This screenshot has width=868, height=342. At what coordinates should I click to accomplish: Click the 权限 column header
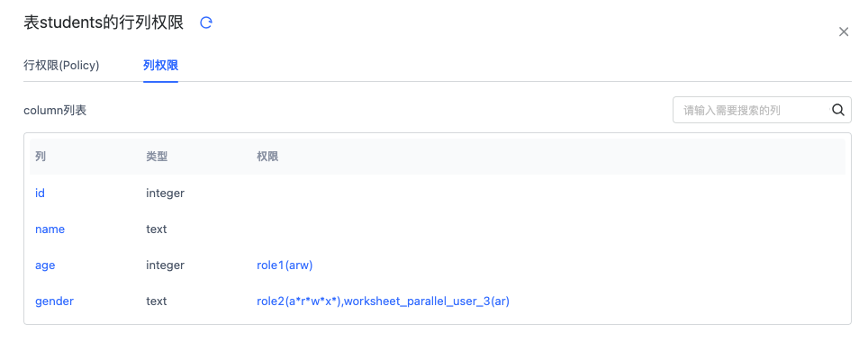click(267, 157)
